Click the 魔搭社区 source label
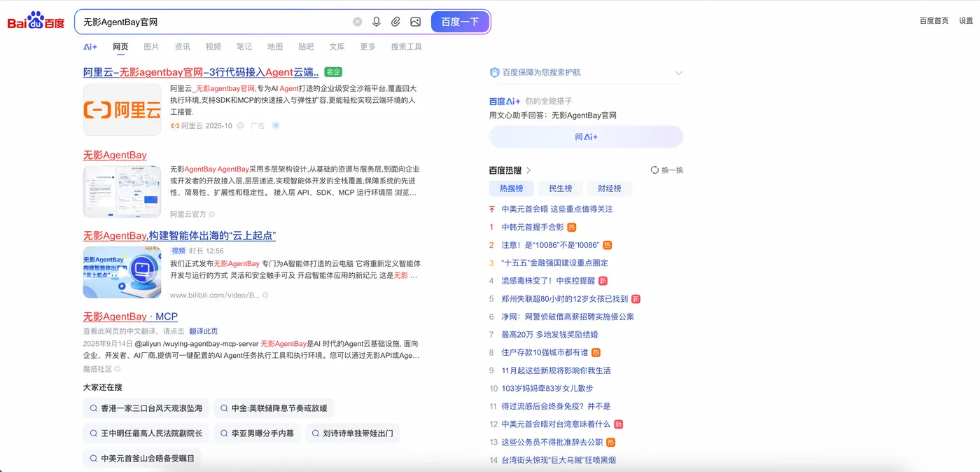 (98, 369)
